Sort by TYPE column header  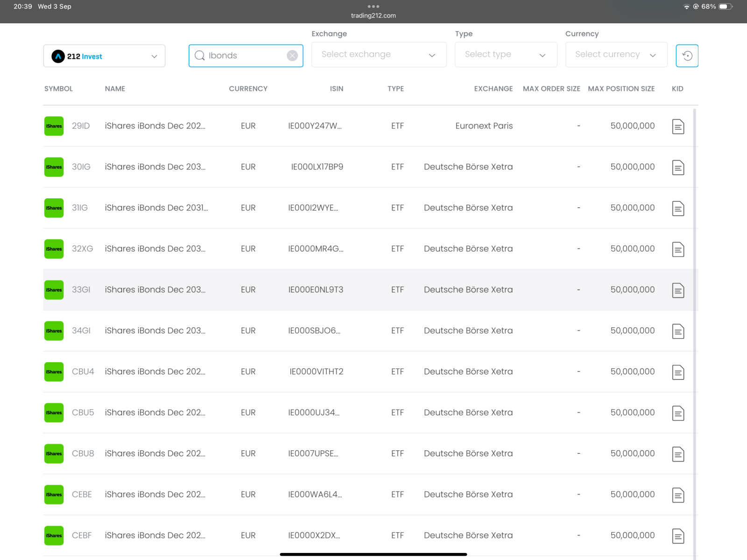(x=396, y=89)
